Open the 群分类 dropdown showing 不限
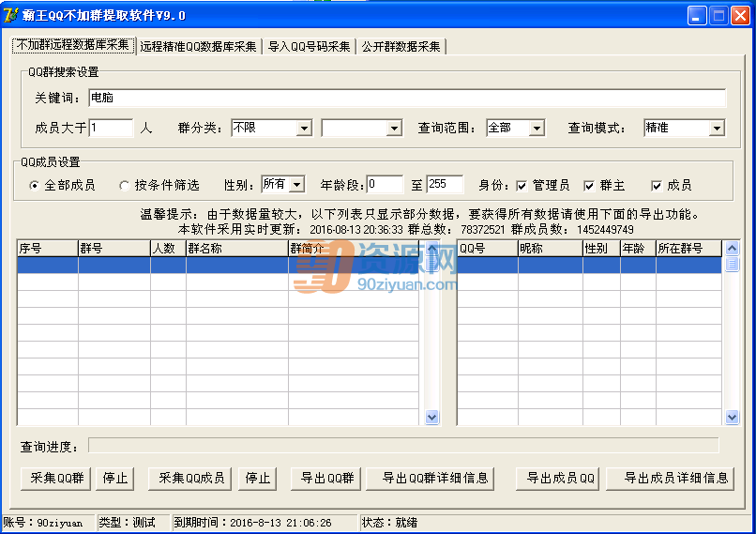 tap(271, 128)
